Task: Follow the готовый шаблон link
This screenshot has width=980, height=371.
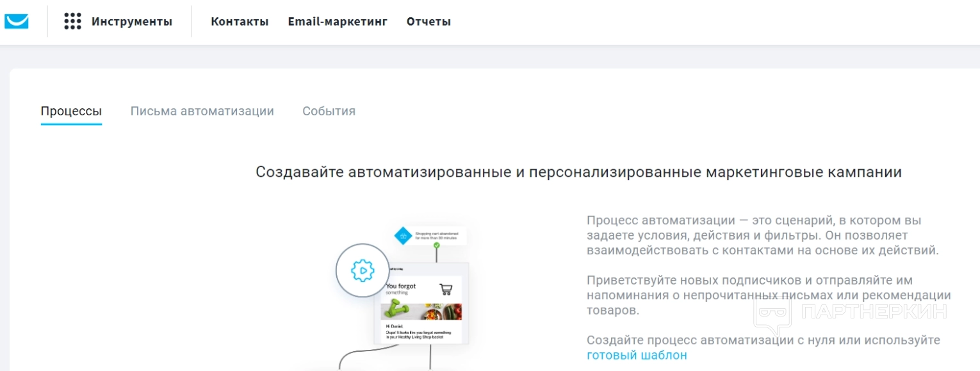Action: point(637,355)
